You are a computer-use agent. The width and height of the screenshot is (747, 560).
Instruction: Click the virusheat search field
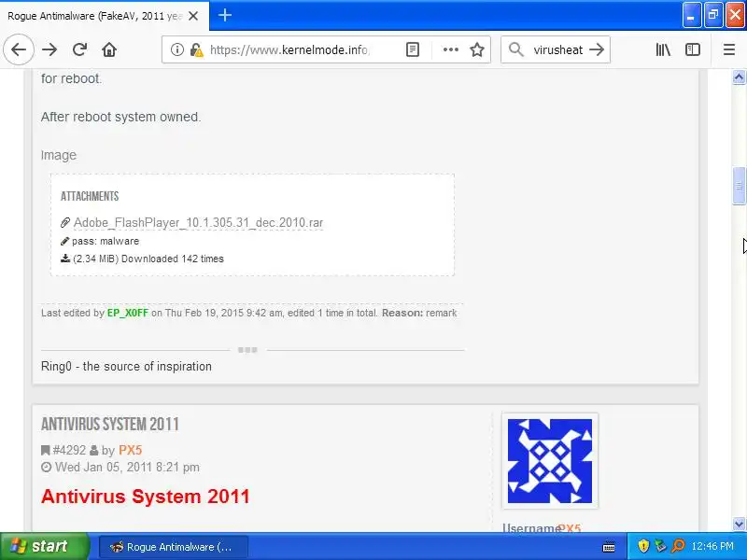(557, 49)
